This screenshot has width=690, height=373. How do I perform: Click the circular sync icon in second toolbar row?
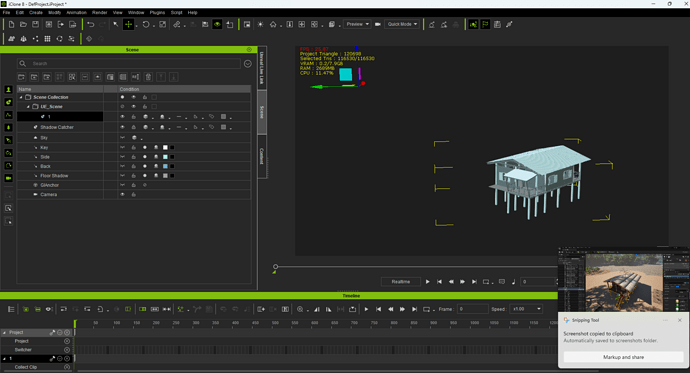59,39
